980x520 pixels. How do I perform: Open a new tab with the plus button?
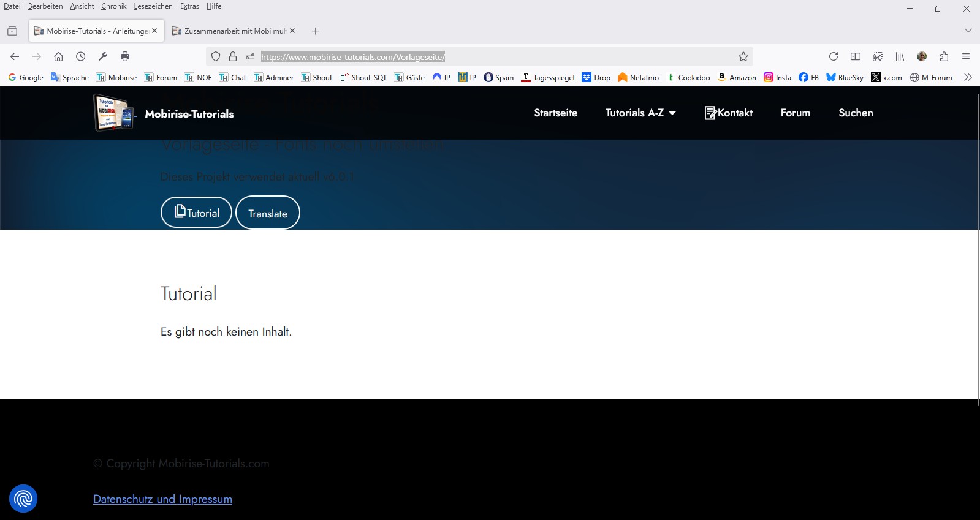[316, 31]
